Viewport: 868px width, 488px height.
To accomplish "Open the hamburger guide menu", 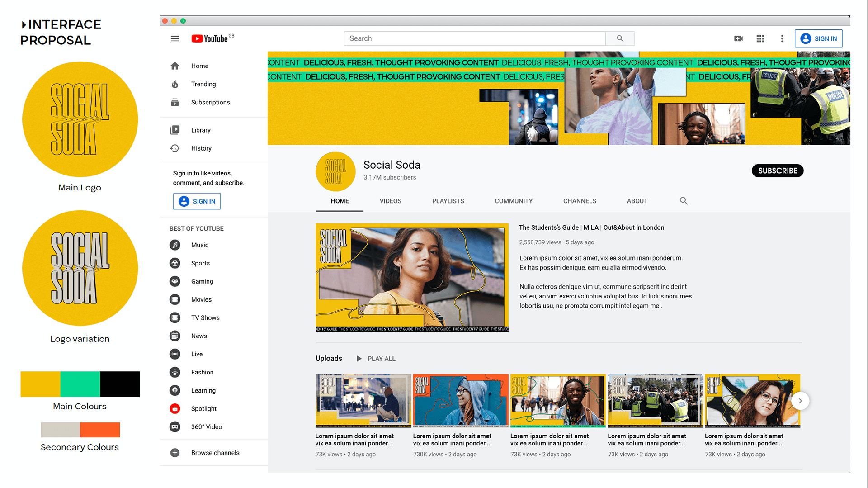I will coord(175,39).
